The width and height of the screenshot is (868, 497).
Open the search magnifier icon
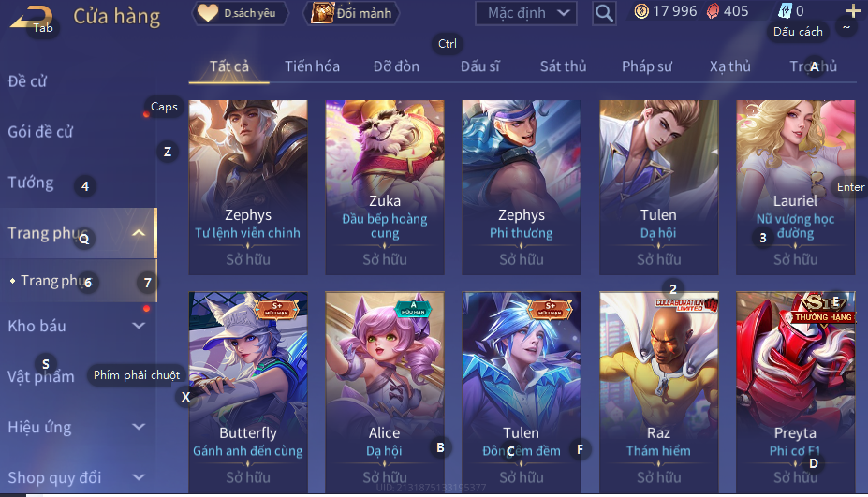click(x=604, y=13)
